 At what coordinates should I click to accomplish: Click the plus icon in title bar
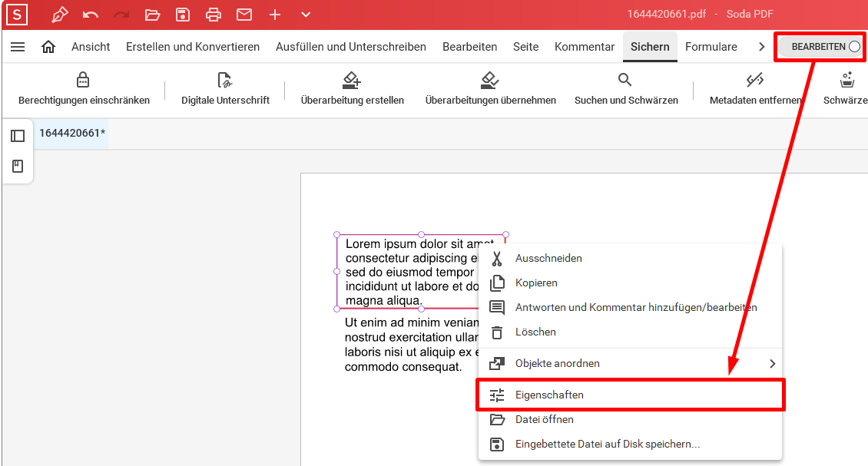click(x=274, y=15)
